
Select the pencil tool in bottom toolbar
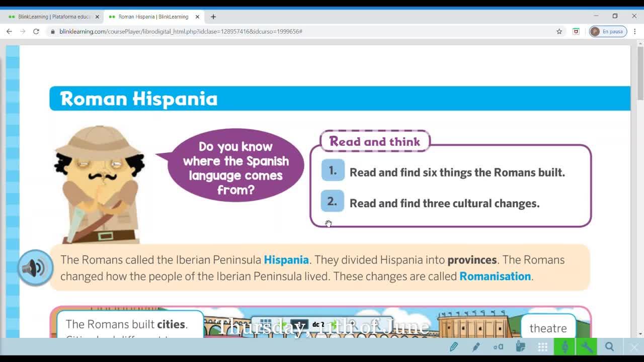click(454, 346)
